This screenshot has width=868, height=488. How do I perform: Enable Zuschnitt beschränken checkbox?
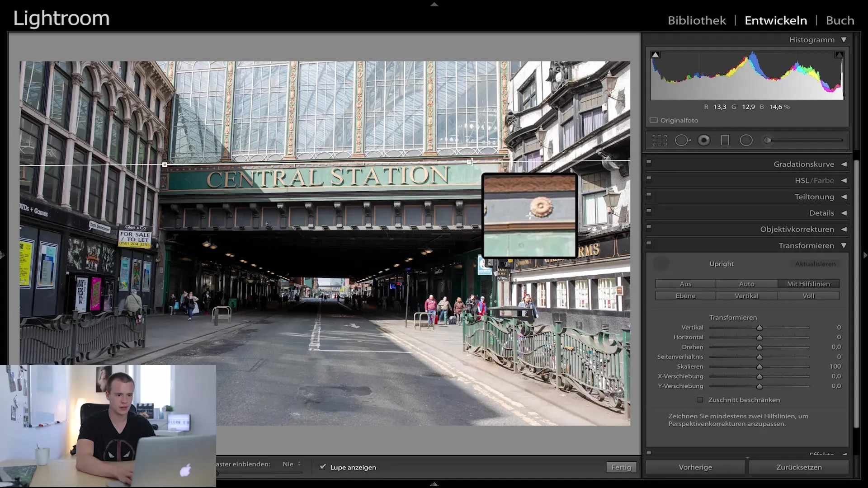(700, 400)
